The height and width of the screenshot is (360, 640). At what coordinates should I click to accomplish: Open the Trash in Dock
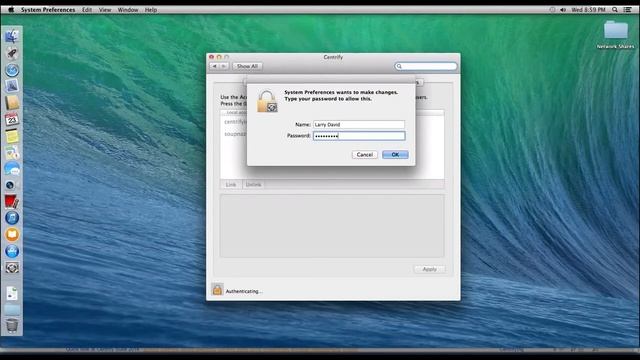12,326
